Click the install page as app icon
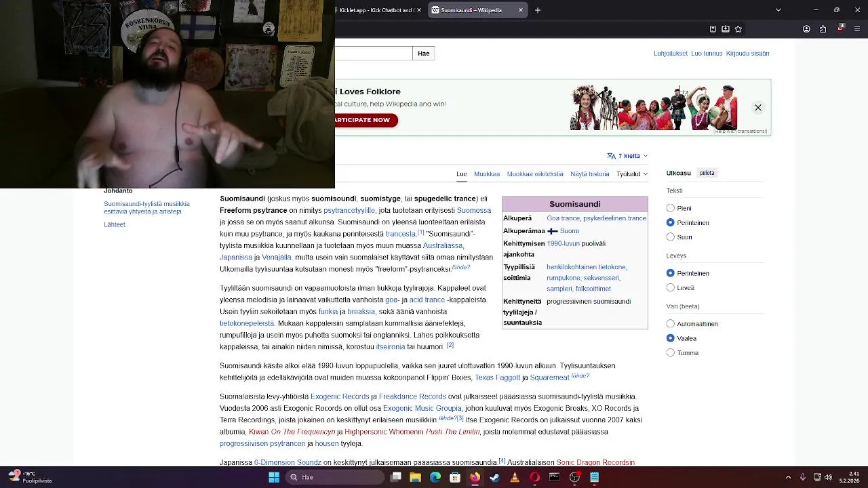The height and width of the screenshot is (488, 868). (x=726, y=29)
